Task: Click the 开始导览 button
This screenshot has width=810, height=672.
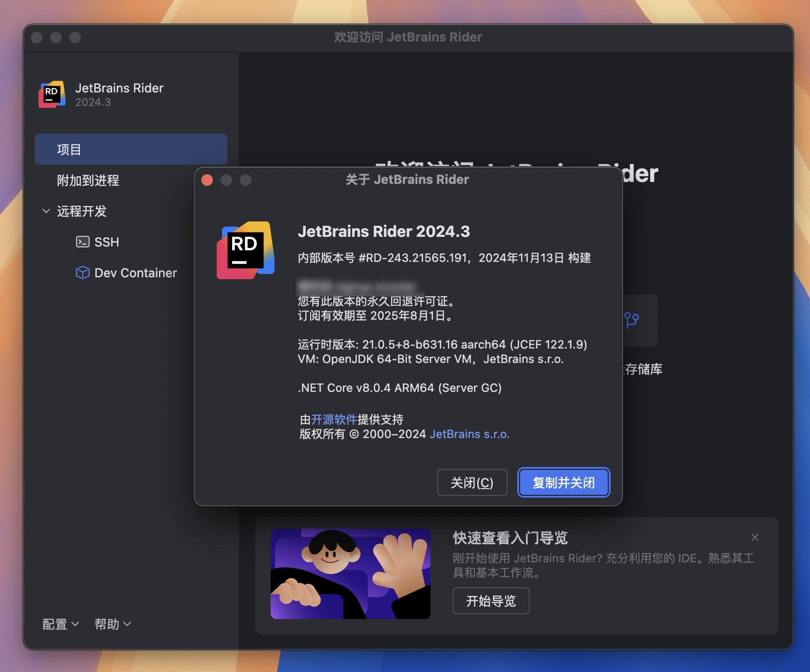Action: 491,601
